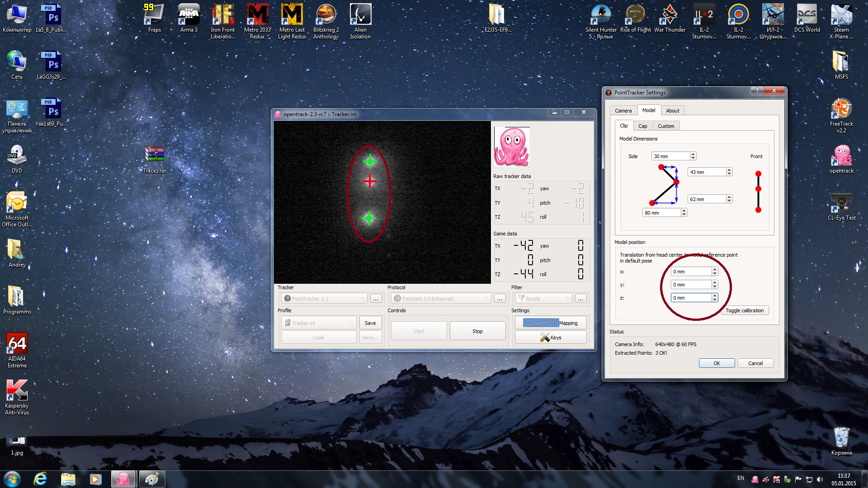
Task: Click the 43 mm spinner arrows
Action: click(x=729, y=172)
